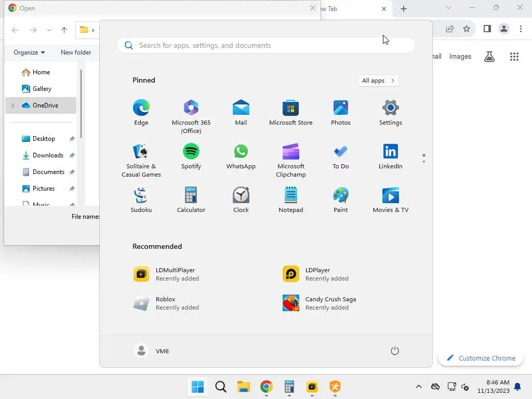Launch Microsoft 365 (Office) pinned app
Viewport: 532px width, 399px height.
191,116
